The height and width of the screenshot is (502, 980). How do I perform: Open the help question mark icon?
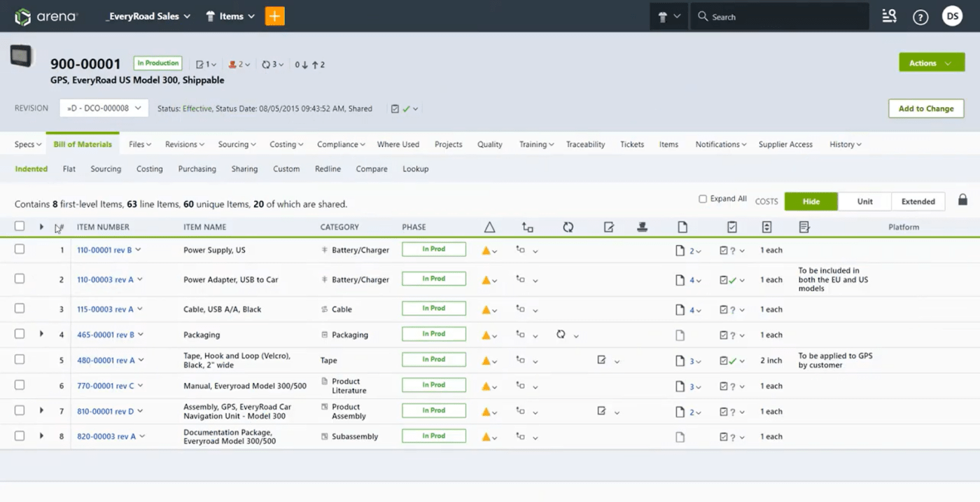[x=920, y=16]
